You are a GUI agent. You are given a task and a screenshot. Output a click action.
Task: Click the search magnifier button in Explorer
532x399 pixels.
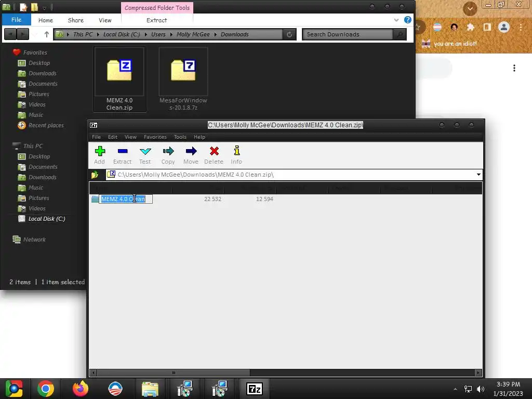coord(400,34)
